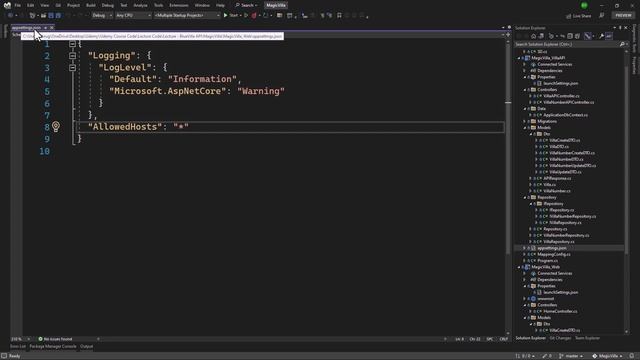Click the magnifier icon in Solution Explorer search

(622, 44)
